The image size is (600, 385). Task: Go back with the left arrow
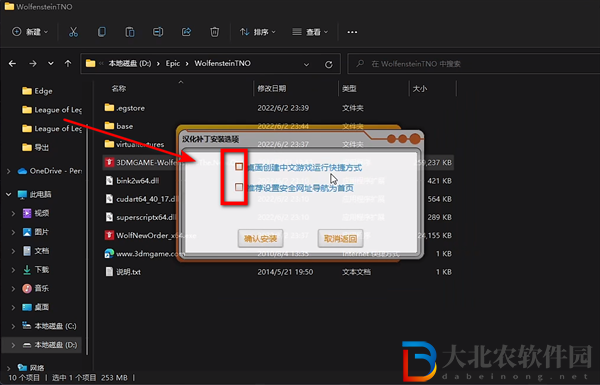click(x=12, y=64)
